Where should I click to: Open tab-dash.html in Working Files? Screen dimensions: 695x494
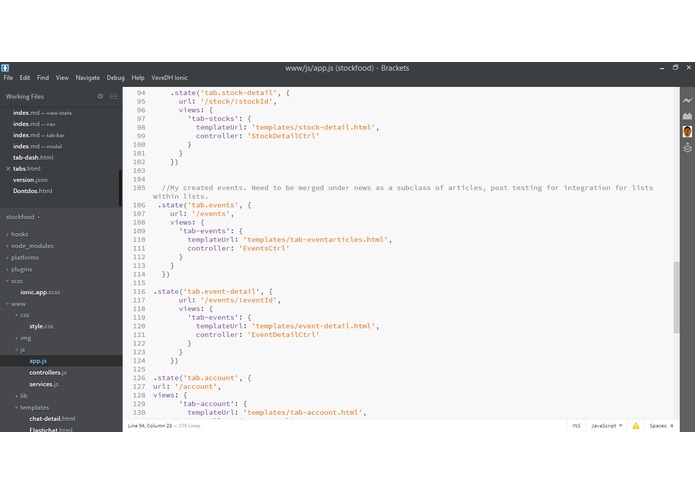pyautogui.click(x=33, y=157)
